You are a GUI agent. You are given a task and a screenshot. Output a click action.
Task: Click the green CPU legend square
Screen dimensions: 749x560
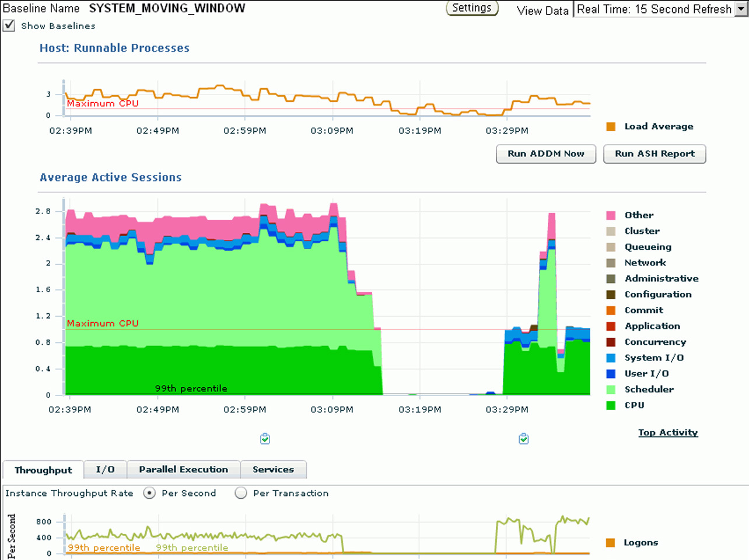coord(611,405)
